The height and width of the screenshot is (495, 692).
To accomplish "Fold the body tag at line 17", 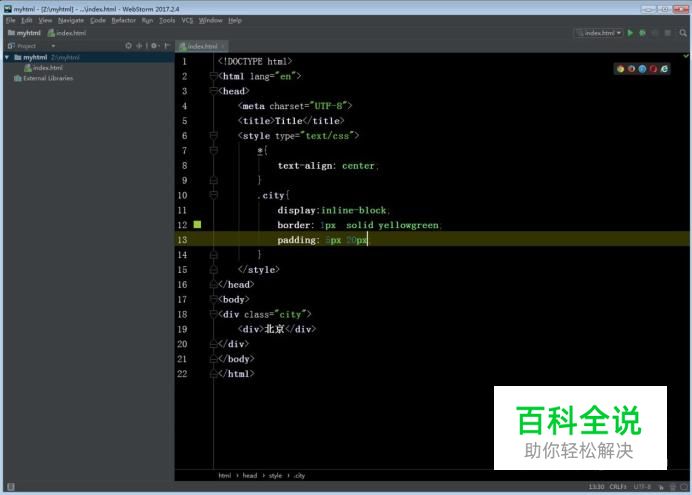I will tap(214, 300).
